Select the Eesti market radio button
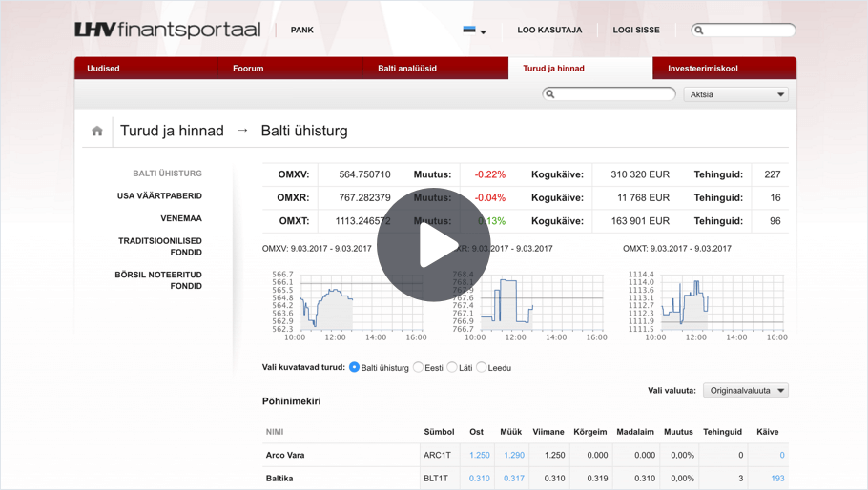Image resolution: width=868 pixels, height=490 pixels. tap(418, 367)
